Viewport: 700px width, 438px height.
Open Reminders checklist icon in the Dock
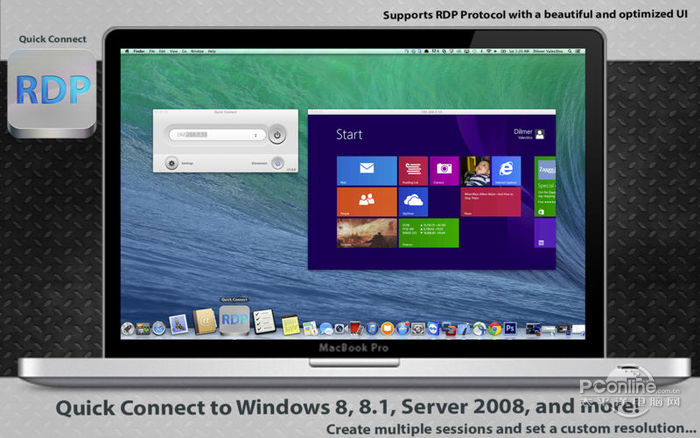[x=265, y=321]
